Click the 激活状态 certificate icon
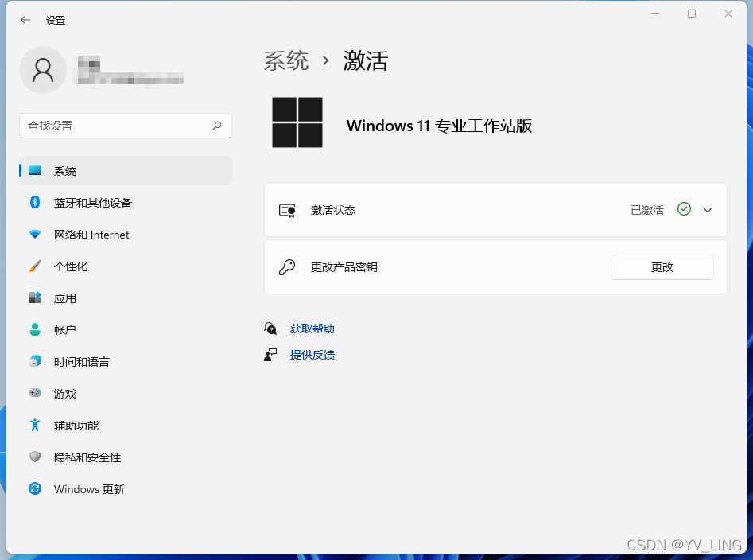The height and width of the screenshot is (560, 753). (x=287, y=210)
